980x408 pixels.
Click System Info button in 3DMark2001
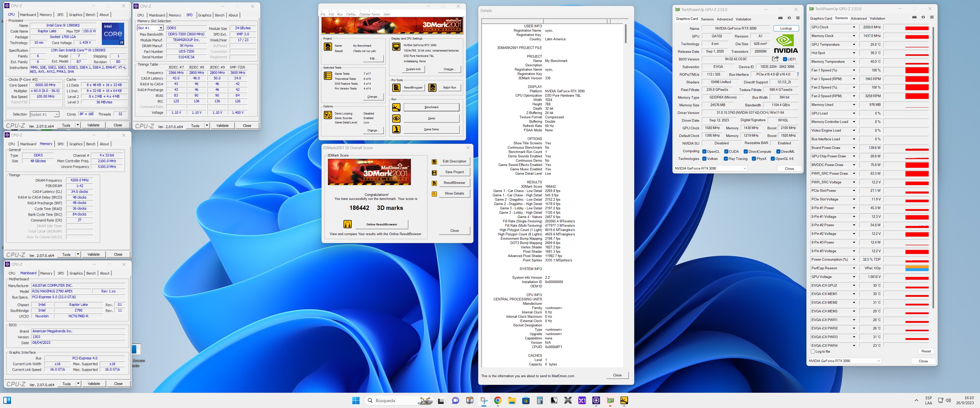[x=413, y=69]
